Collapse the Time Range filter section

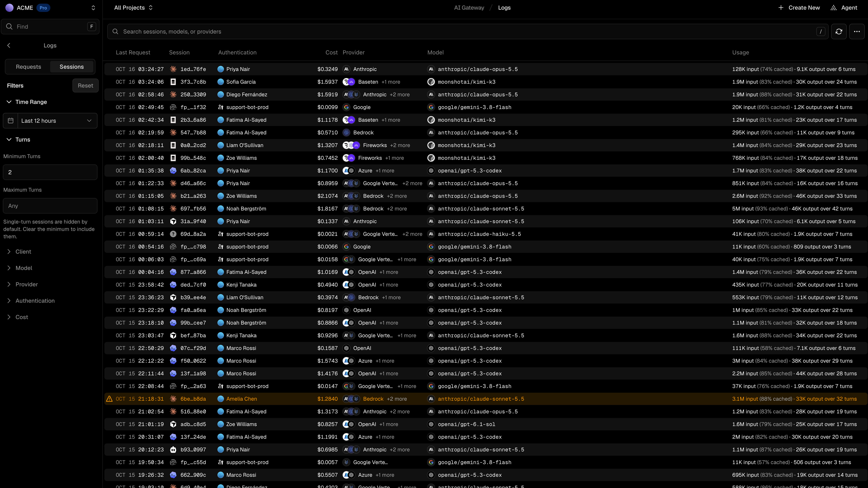coord(27,102)
